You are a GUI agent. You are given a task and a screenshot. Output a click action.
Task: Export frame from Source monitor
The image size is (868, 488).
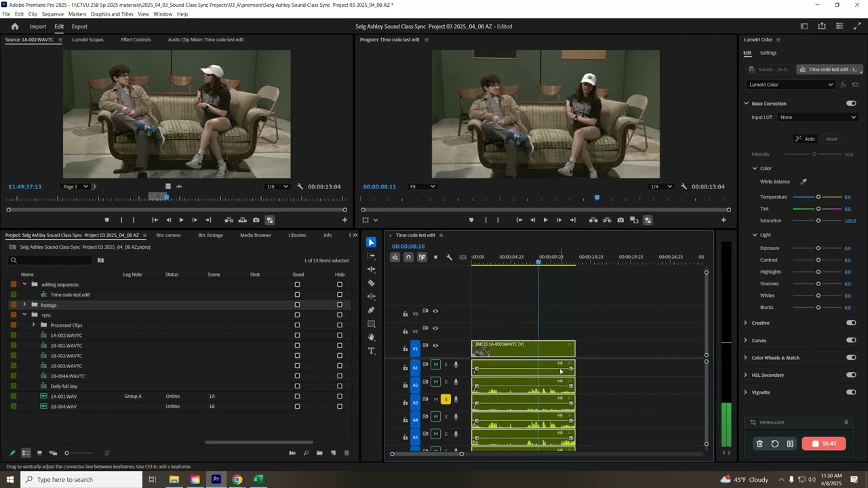tap(256, 220)
